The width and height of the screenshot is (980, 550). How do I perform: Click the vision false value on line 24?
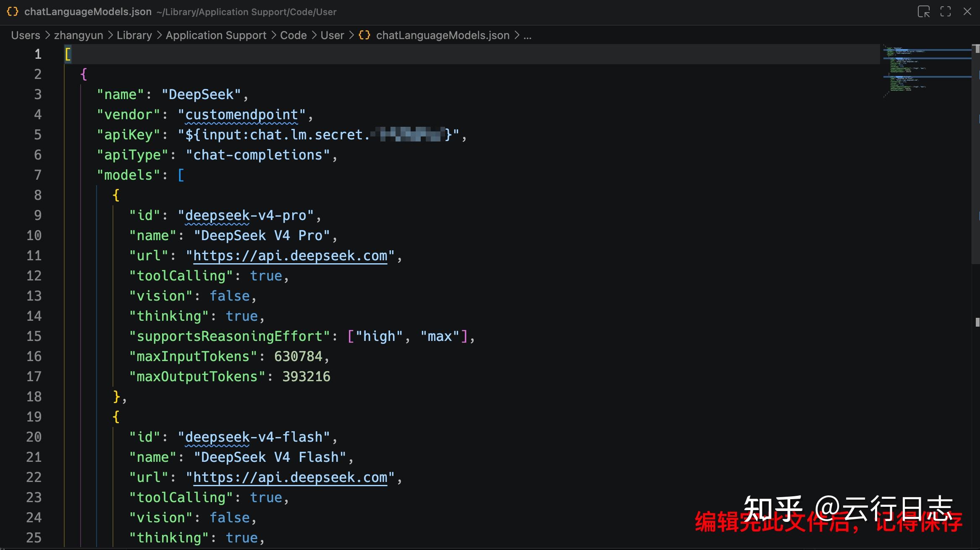tap(230, 518)
